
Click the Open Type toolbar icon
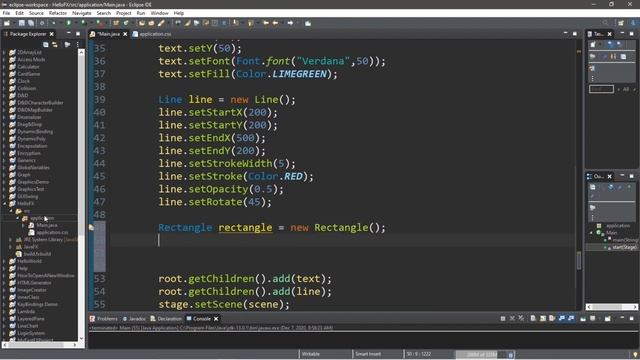point(142,23)
